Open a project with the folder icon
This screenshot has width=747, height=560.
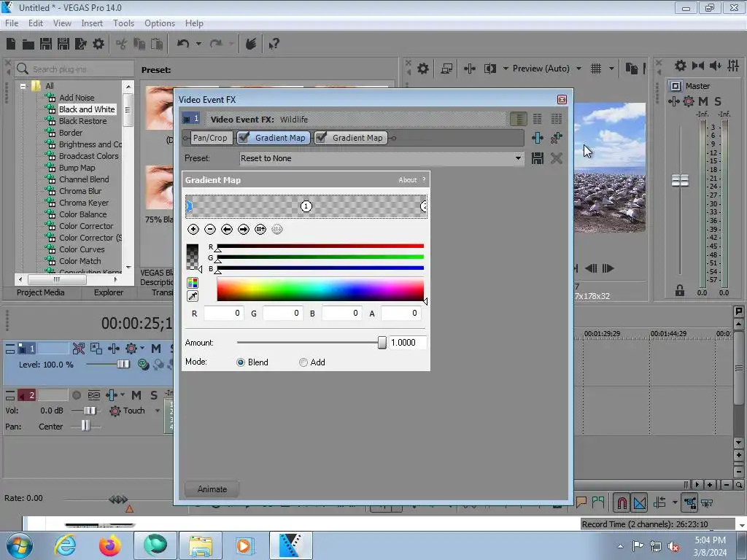point(28,44)
